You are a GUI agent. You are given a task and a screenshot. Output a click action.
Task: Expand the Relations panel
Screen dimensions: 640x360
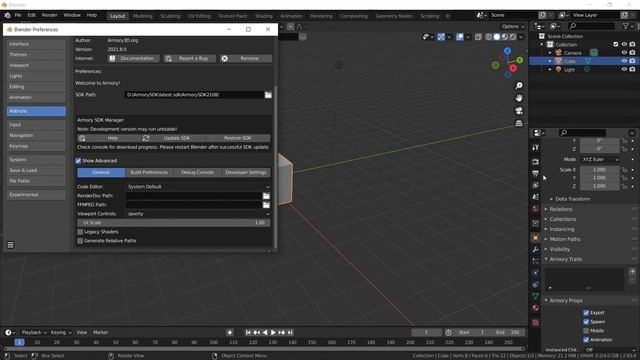[x=560, y=209]
